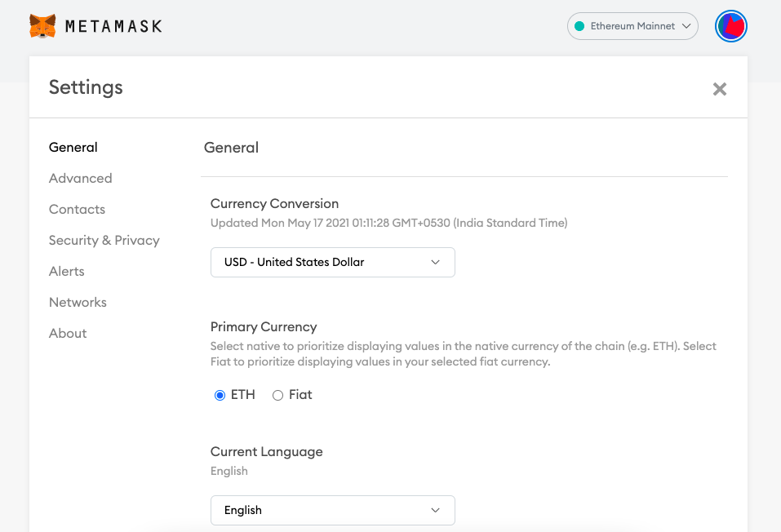The height and width of the screenshot is (532, 781).
Task: Switch to the Alerts section
Action: (67, 272)
